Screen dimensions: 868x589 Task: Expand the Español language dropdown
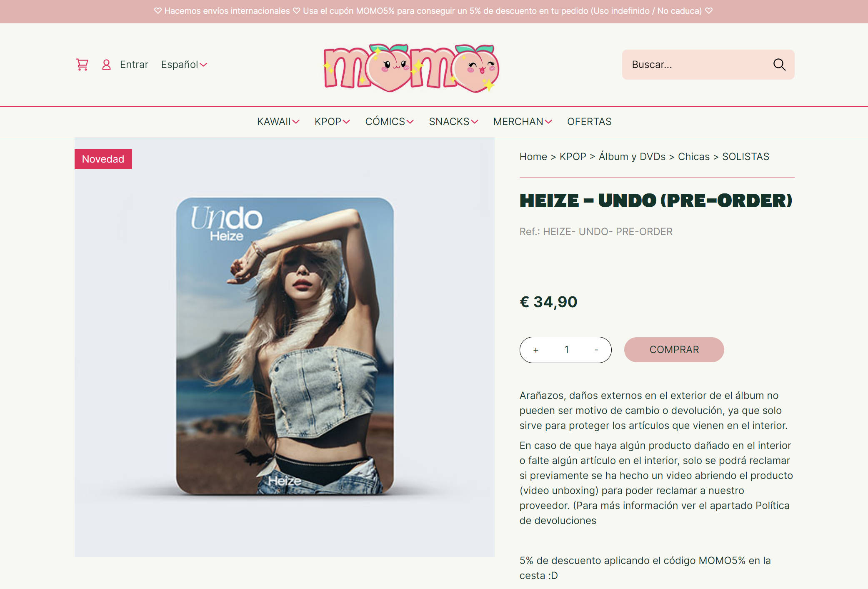184,65
